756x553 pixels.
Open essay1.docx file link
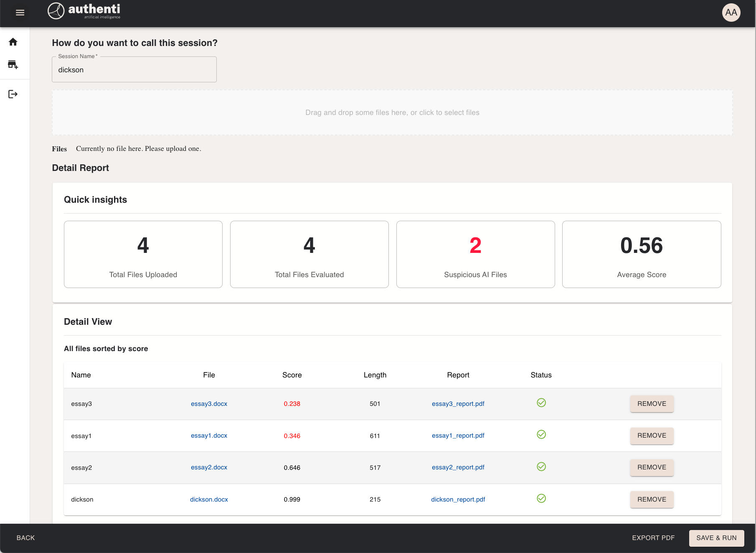pos(209,436)
